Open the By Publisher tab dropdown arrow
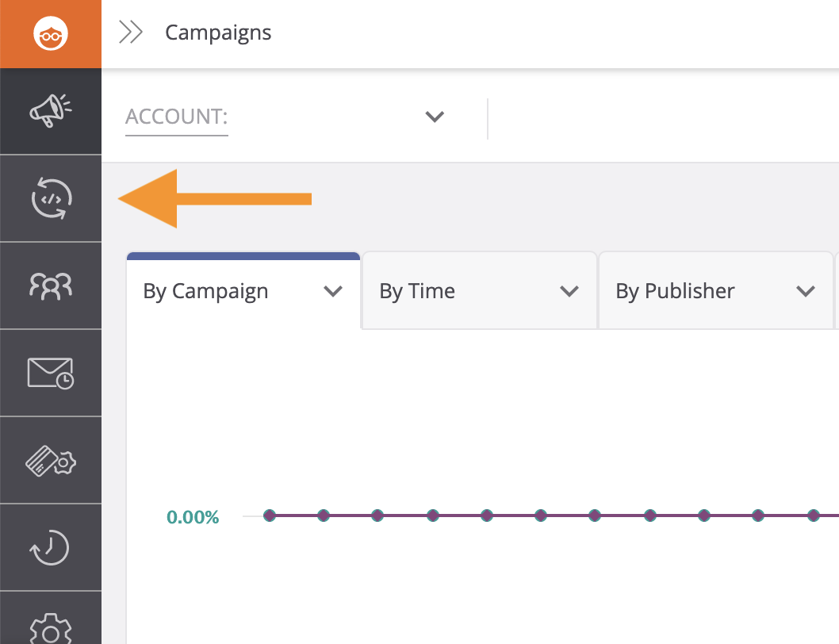The image size is (839, 644). click(806, 291)
